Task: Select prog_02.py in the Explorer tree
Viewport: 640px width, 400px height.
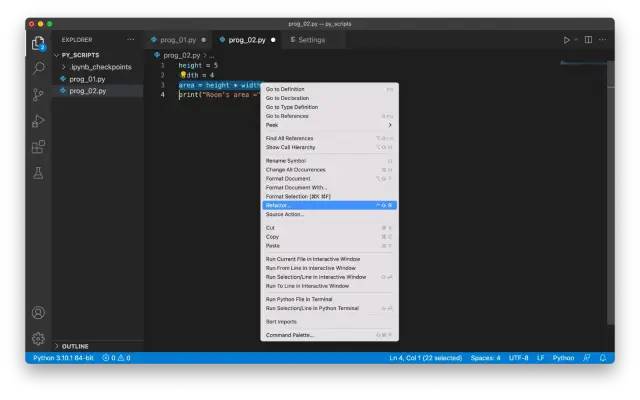Action: [x=98, y=91]
